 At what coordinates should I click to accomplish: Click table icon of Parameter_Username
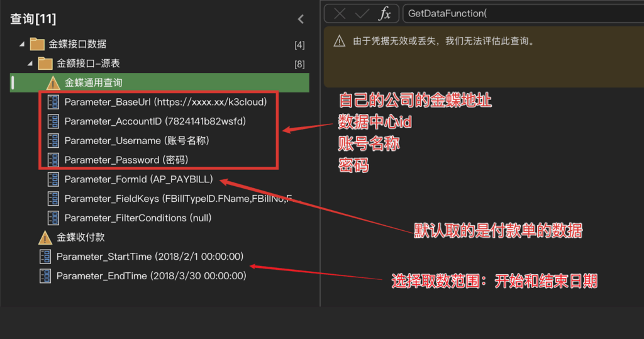click(53, 140)
